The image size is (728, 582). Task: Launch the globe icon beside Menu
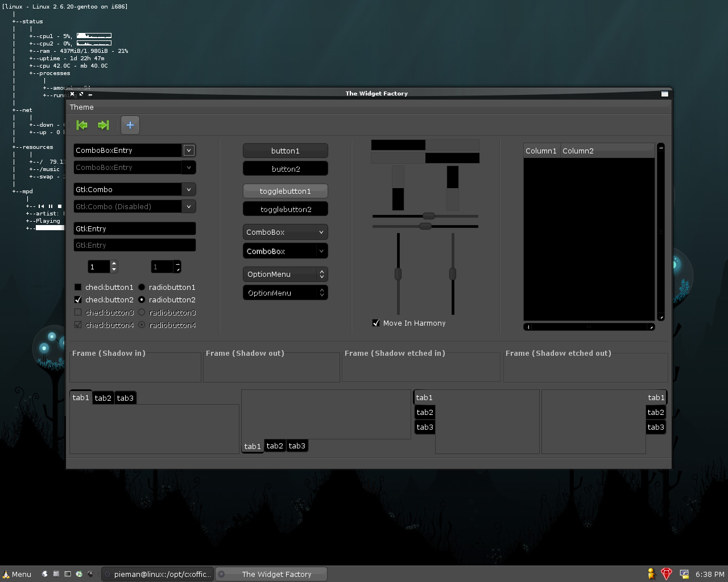click(45, 574)
